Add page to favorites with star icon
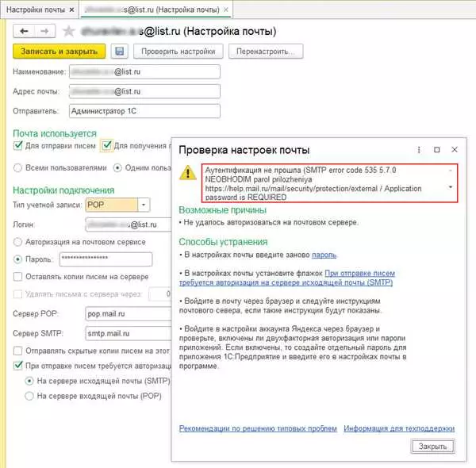The image size is (476, 468). (68, 31)
